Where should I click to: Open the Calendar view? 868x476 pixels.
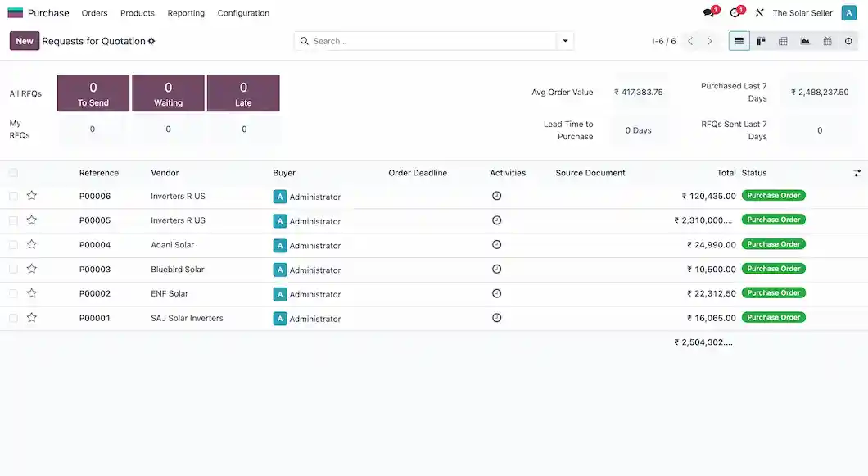pyautogui.click(x=826, y=40)
